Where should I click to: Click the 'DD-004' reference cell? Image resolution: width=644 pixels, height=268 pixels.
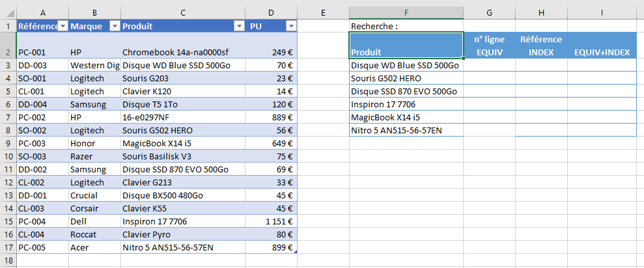pos(43,104)
